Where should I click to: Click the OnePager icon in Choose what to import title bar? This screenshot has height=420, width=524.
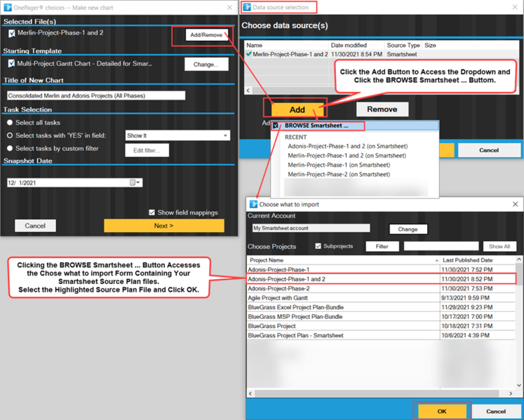coord(254,204)
